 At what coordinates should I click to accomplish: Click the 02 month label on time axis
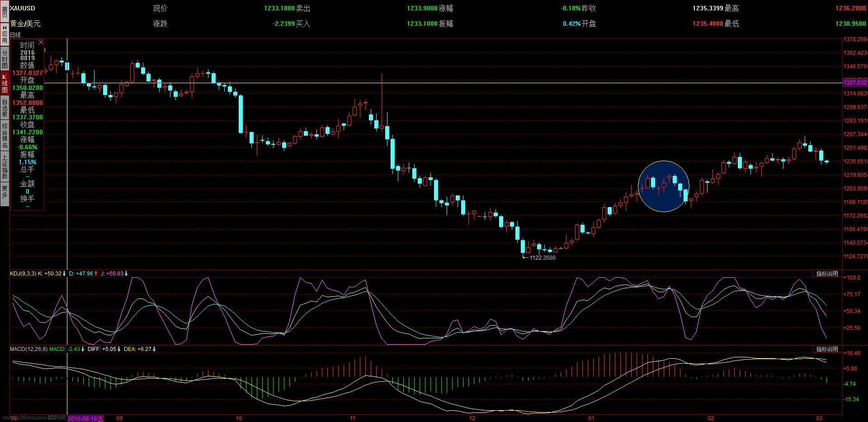click(x=711, y=418)
